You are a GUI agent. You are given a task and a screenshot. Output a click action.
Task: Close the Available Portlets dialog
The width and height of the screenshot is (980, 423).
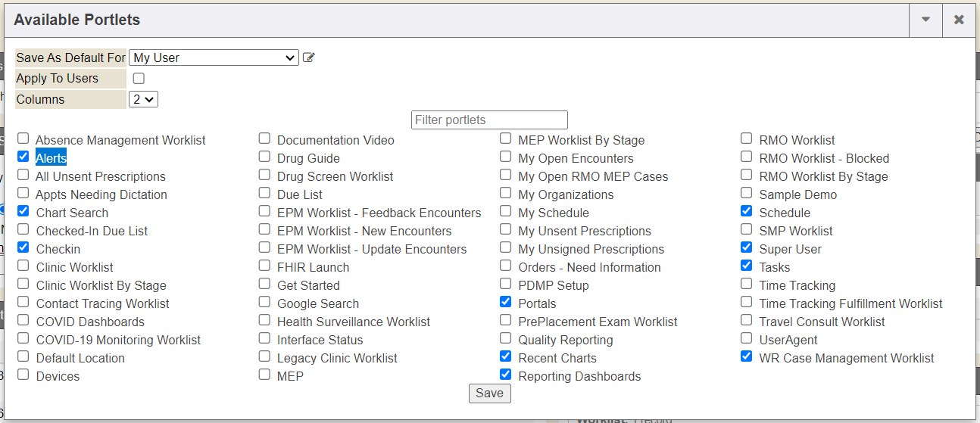click(x=959, y=20)
